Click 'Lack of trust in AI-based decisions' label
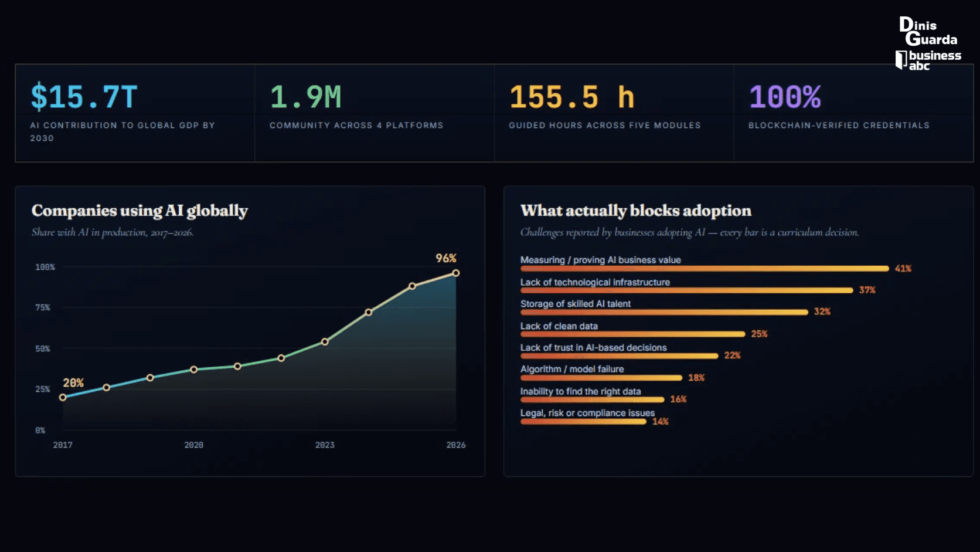The width and height of the screenshot is (980, 552). [x=594, y=348]
